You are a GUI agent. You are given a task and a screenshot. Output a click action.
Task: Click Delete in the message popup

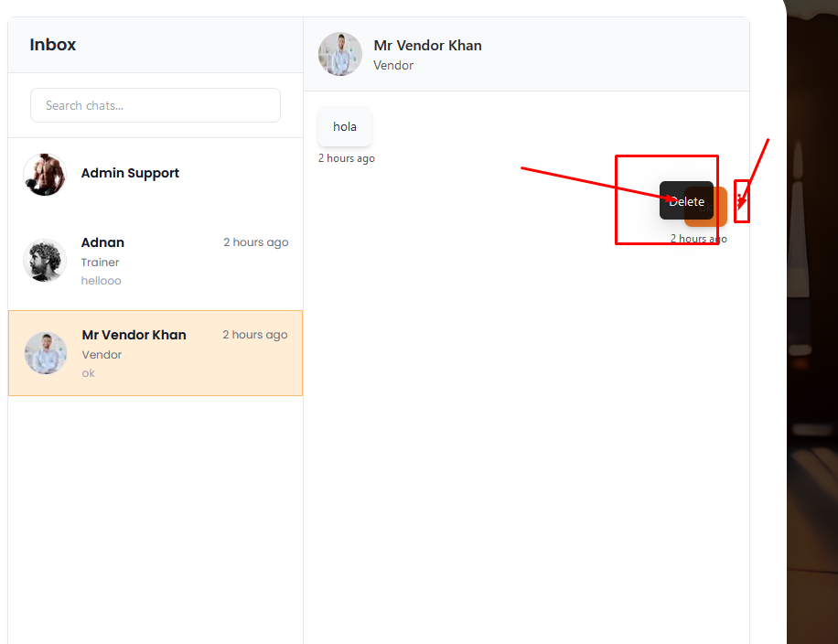pyautogui.click(x=686, y=201)
